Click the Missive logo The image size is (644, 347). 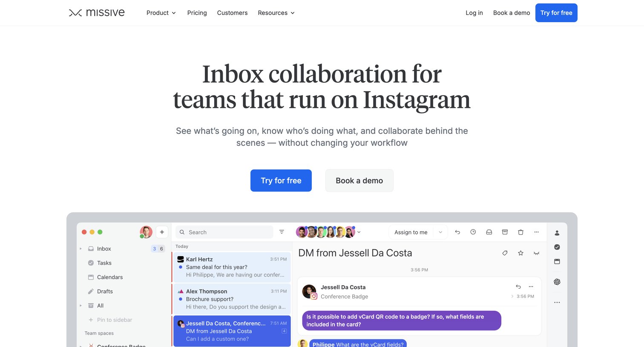point(97,13)
